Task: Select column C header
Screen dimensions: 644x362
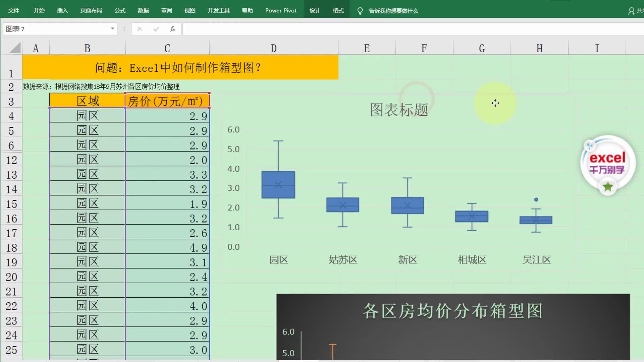Action: click(167, 48)
